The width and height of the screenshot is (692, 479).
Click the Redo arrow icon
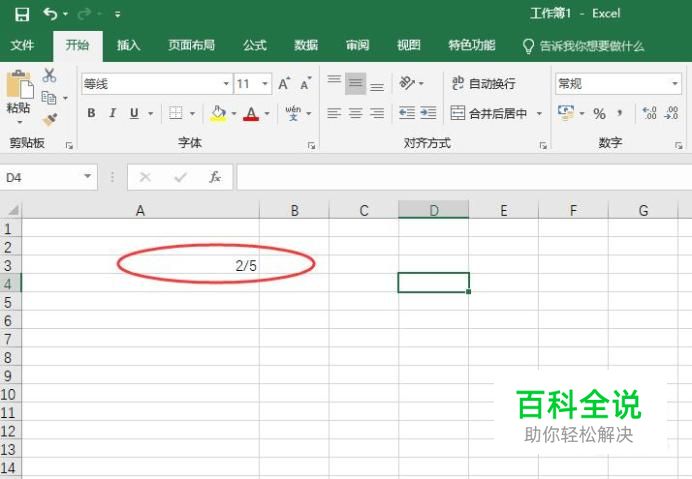[84, 14]
